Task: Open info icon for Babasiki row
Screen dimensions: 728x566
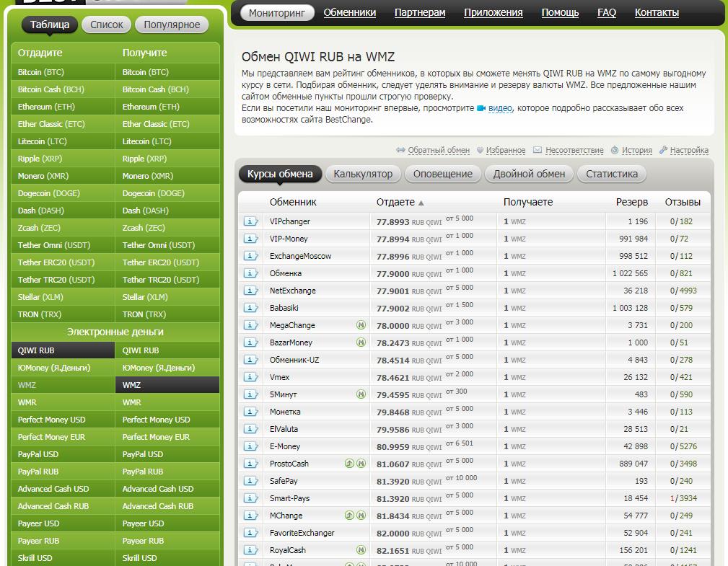Action: coord(250,308)
